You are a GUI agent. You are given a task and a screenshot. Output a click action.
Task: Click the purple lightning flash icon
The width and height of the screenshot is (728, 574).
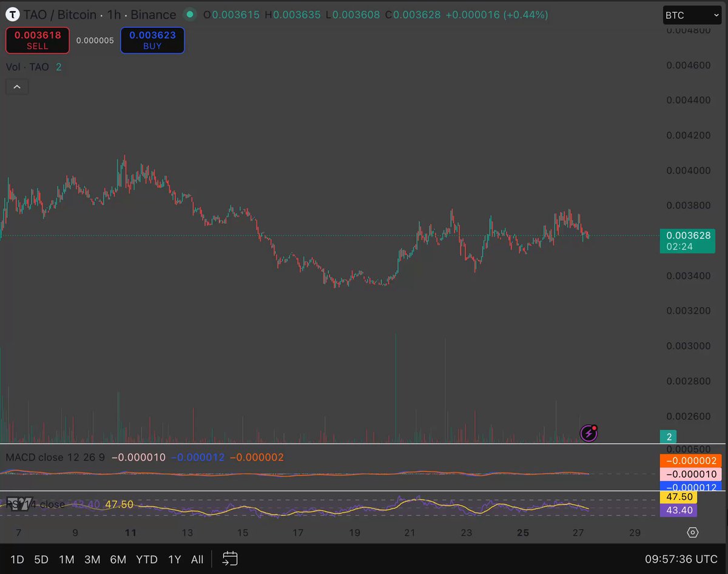(588, 433)
